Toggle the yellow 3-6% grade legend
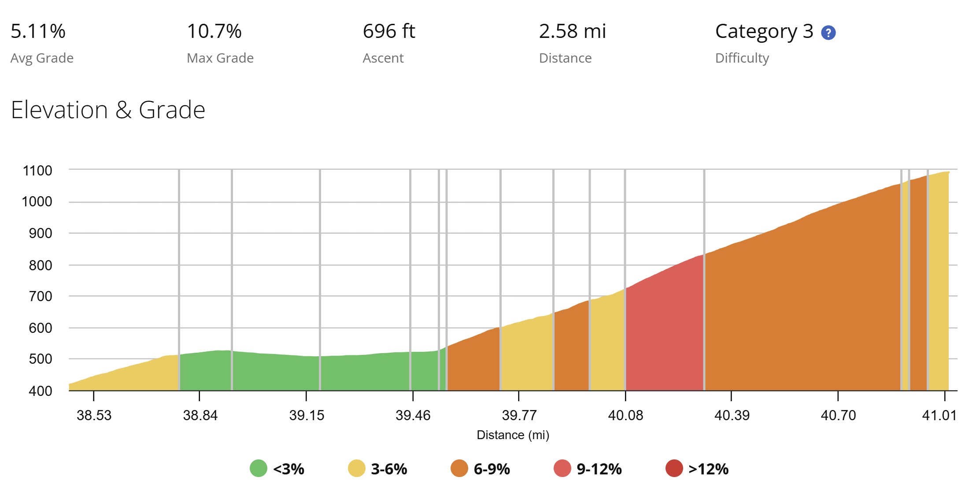This screenshot has width=980, height=496. point(377,469)
